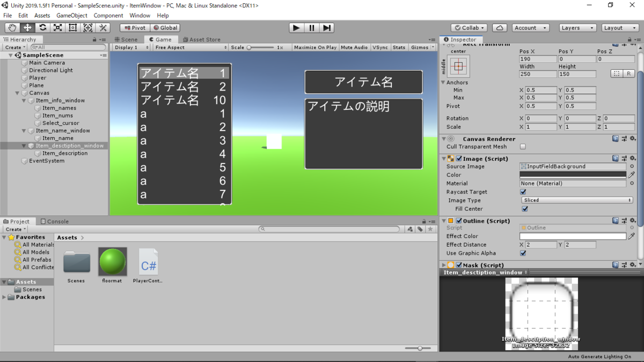Viewport: 644px width, 362px height.
Task: Toggle Raycast Target checkbox
Action: pos(523,192)
